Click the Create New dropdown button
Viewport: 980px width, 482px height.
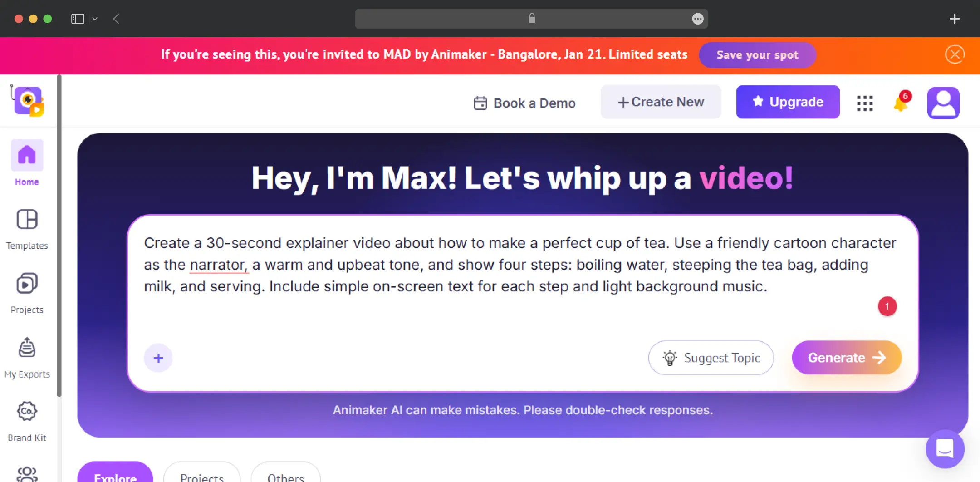click(x=661, y=102)
